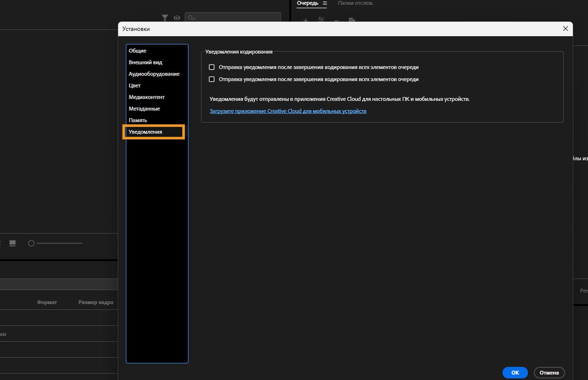Enable the lower notification checkbox
This screenshot has width=588, height=380.
[212, 79]
